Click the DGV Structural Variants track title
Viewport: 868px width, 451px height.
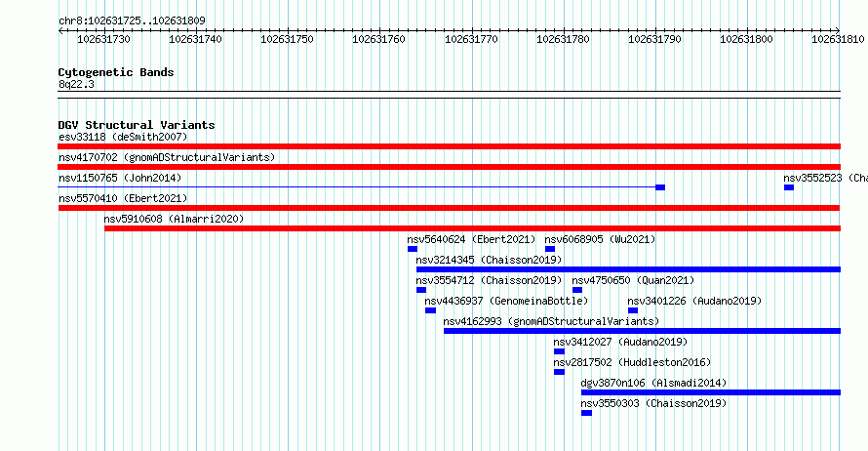(x=137, y=125)
